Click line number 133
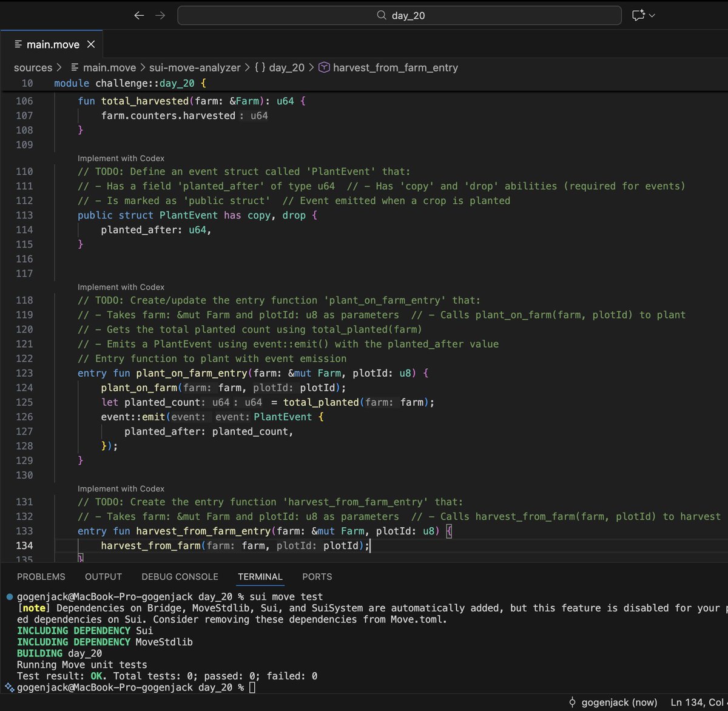Viewport: 728px width, 711px height. coord(24,531)
